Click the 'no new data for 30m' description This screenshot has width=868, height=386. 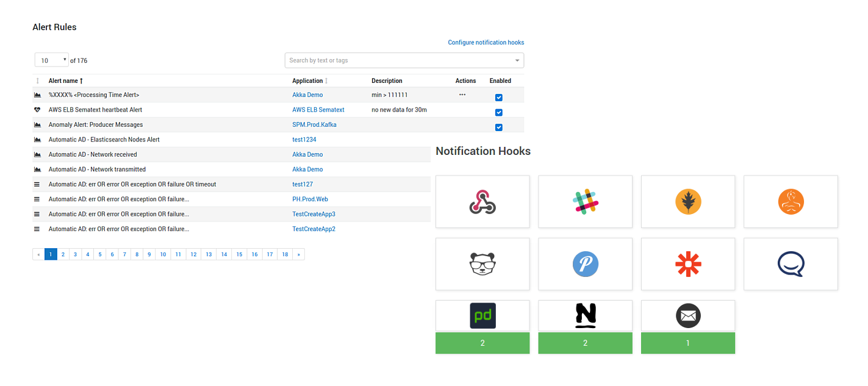pyautogui.click(x=399, y=110)
